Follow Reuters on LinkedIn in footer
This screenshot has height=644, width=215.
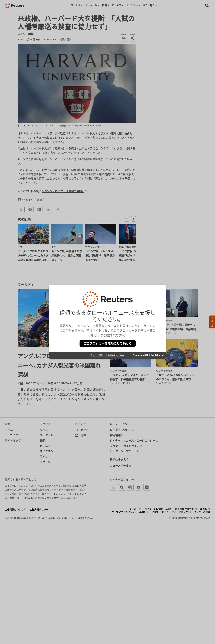[147, 487]
